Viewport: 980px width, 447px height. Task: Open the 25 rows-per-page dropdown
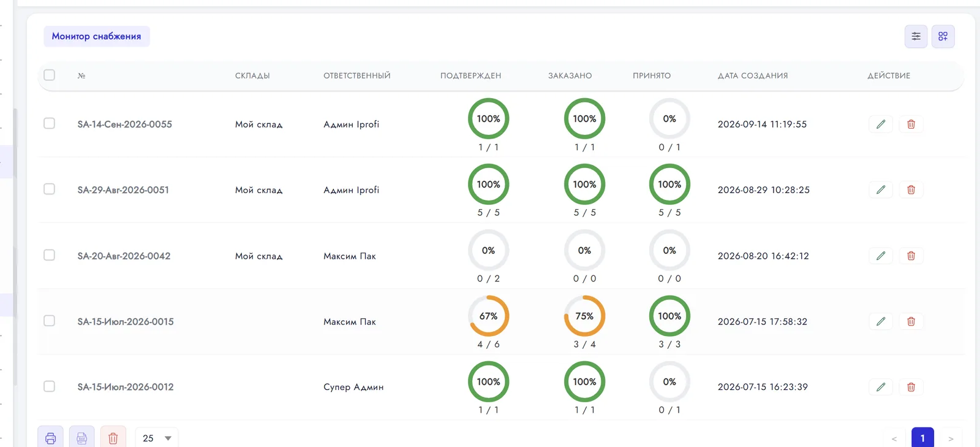pyautogui.click(x=157, y=438)
